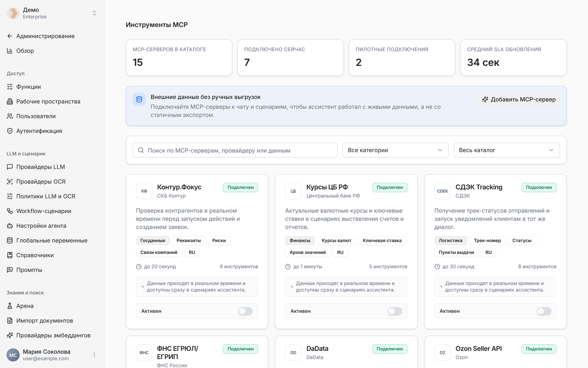Click the Импорт документов file icon
The height and width of the screenshot is (368, 588).
pos(10,321)
